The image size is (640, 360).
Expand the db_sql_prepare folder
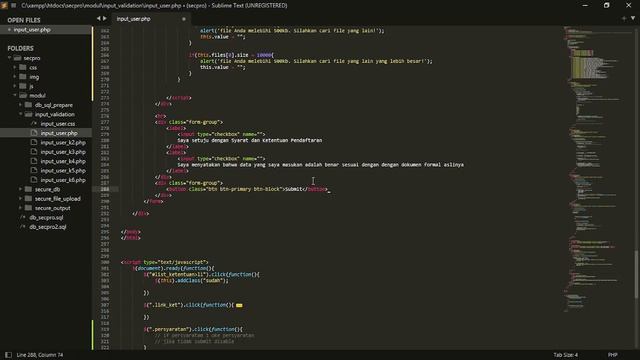[x=20, y=105]
